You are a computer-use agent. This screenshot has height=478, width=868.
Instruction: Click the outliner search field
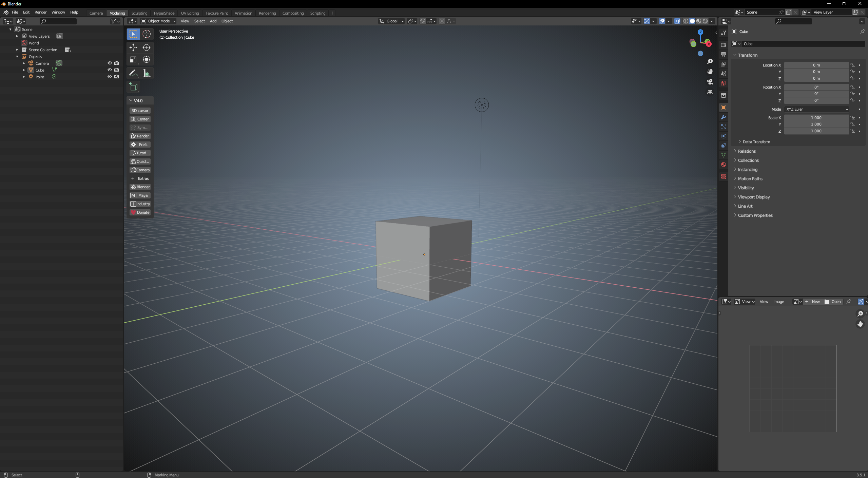click(58, 21)
